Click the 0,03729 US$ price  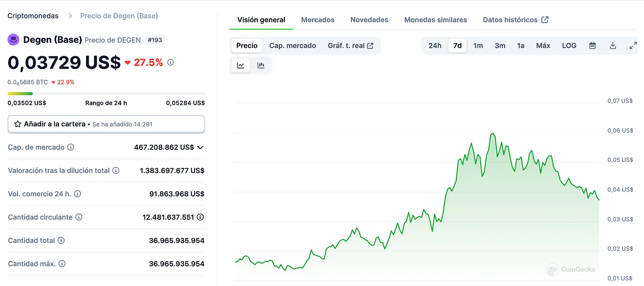pyautogui.click(x=64, y=62)
